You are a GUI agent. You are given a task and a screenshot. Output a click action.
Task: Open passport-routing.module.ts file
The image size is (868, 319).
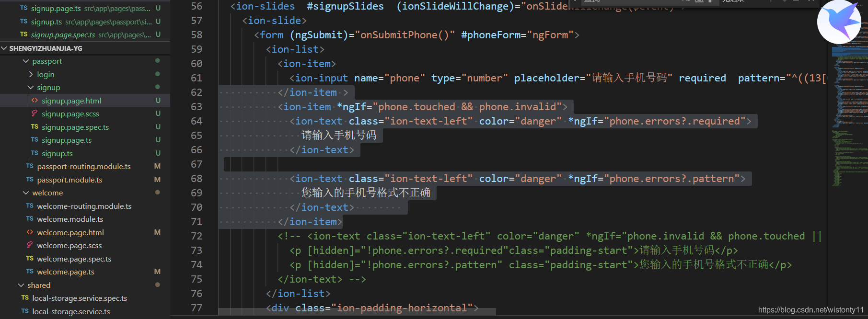click(x=85, y=167)
